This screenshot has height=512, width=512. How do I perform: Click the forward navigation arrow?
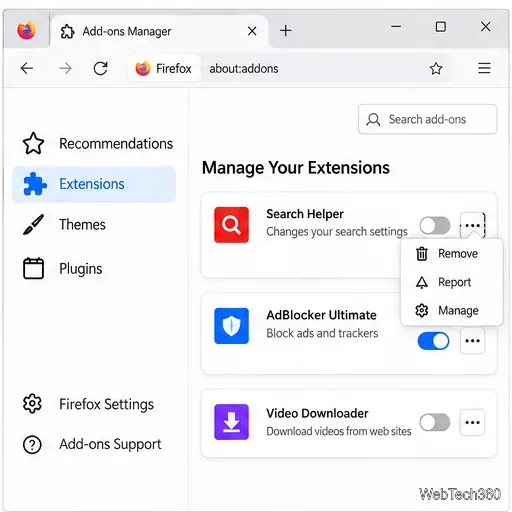point(65,68)
